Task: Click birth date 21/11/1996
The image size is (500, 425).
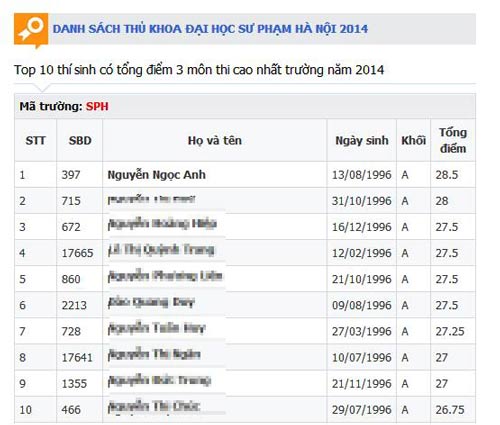Action: (361, 383)
